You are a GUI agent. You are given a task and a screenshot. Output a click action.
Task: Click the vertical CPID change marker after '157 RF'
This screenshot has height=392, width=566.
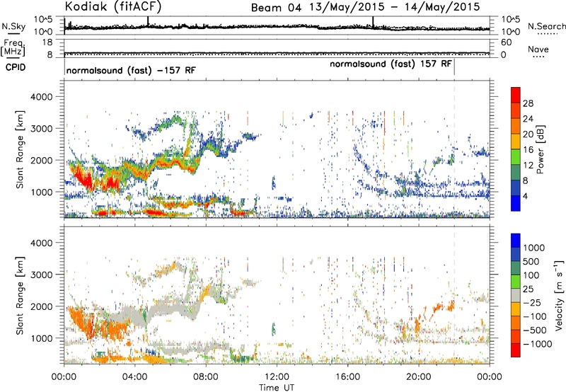coord(454,67)
